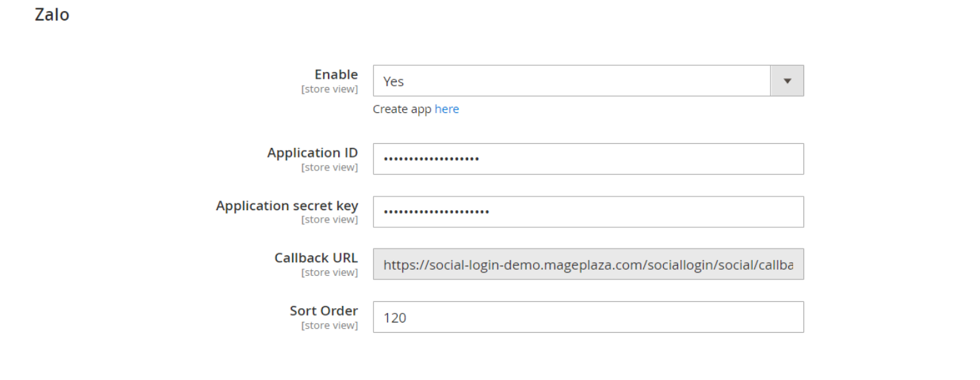Click the masked dots in Application ID
This screenshot has width=980, height=380.
coord(431,160)
